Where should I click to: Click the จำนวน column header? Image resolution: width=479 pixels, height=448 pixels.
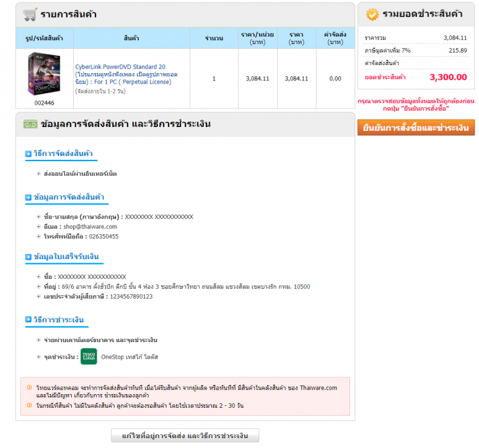(214, 38)
